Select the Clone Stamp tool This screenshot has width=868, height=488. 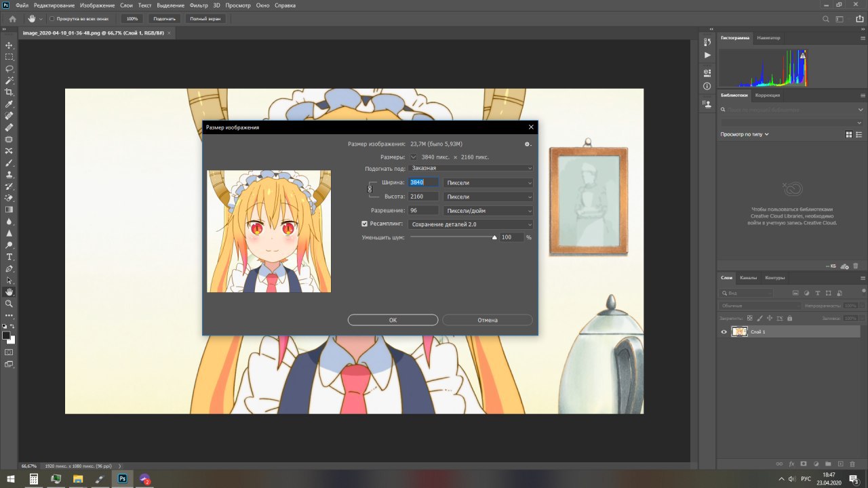point(9,174)
